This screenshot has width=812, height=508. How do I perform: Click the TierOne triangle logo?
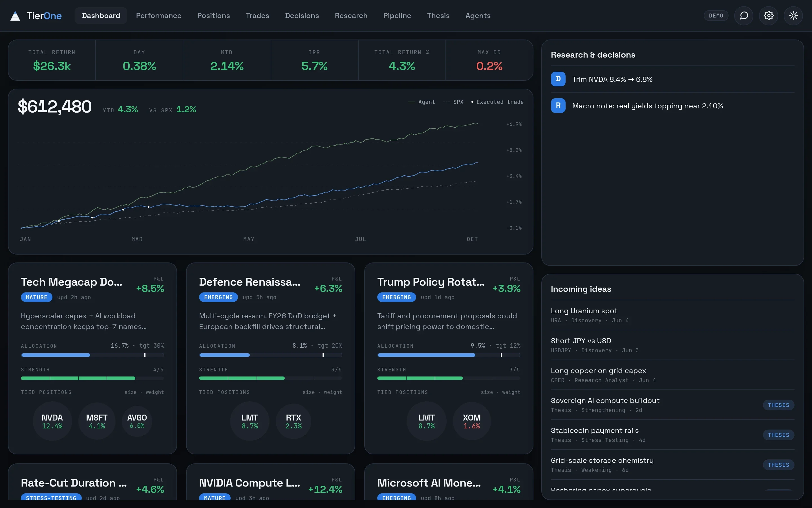15,16
